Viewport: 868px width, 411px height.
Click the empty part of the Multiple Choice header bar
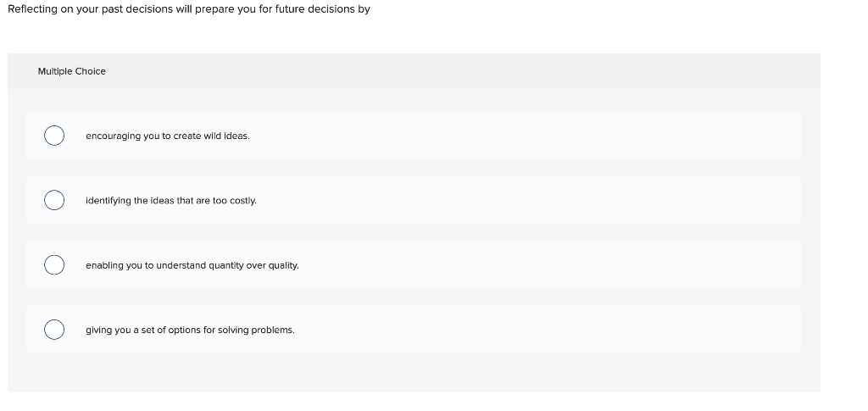pyautogui.click(x=466, y=71)
